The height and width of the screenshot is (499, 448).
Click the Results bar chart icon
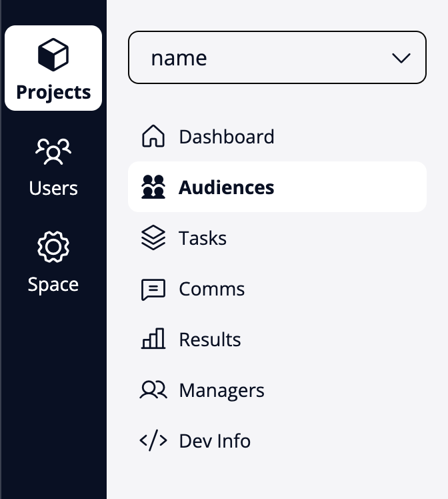pyautogui.click(x=153, y=340)
